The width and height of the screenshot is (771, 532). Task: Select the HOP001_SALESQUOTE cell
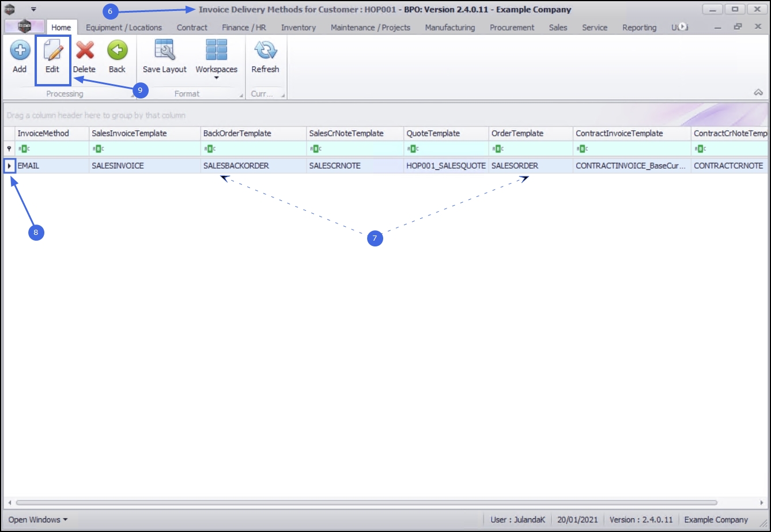[x=446, y=166]
